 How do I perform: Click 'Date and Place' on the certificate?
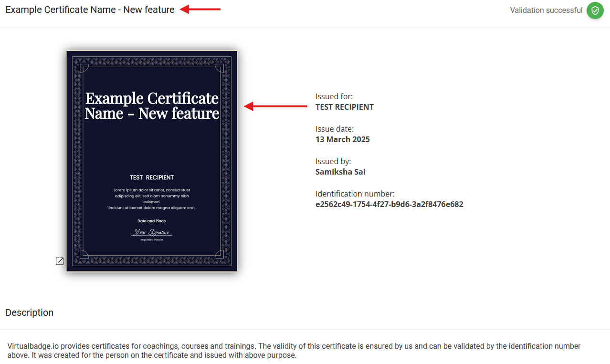pos(152,220)
